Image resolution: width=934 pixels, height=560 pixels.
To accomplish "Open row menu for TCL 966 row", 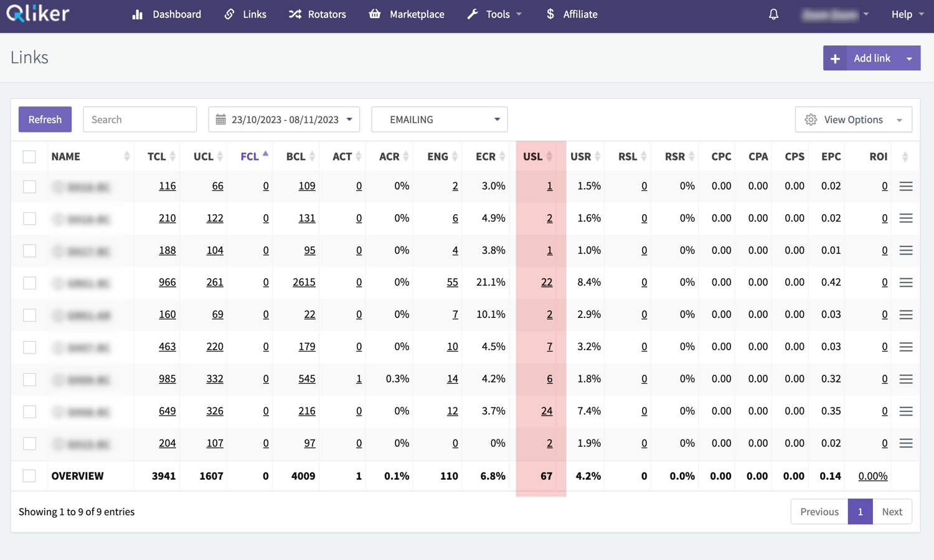I will (906, 282).
